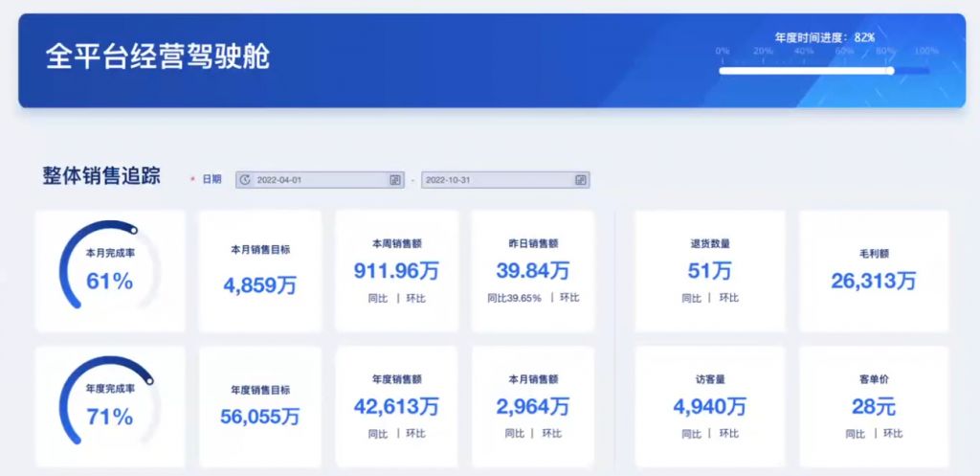
Task: Open calendar picker for end date 2022-10-31
Action: [x=581, y=180]
